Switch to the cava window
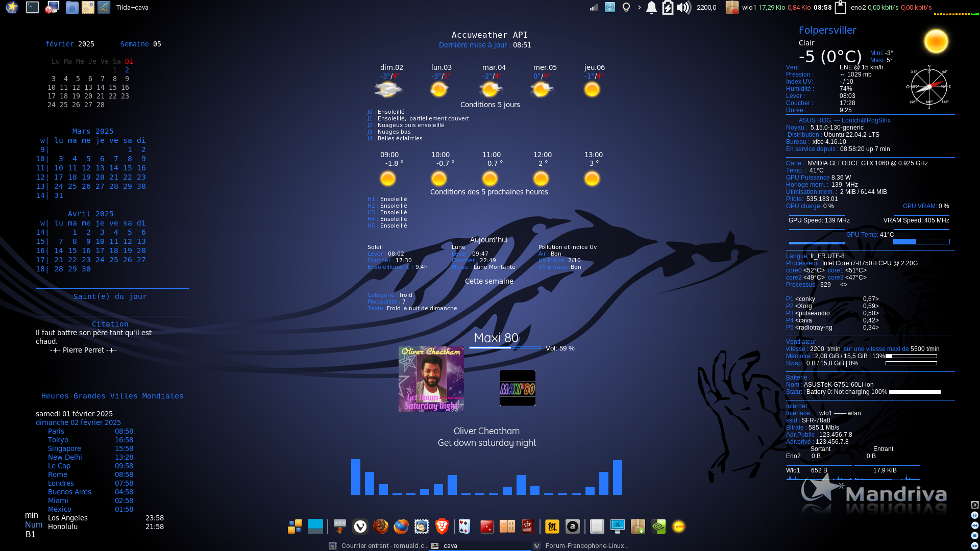This screenshot has width=980, height=551. [x=480, y=545]
